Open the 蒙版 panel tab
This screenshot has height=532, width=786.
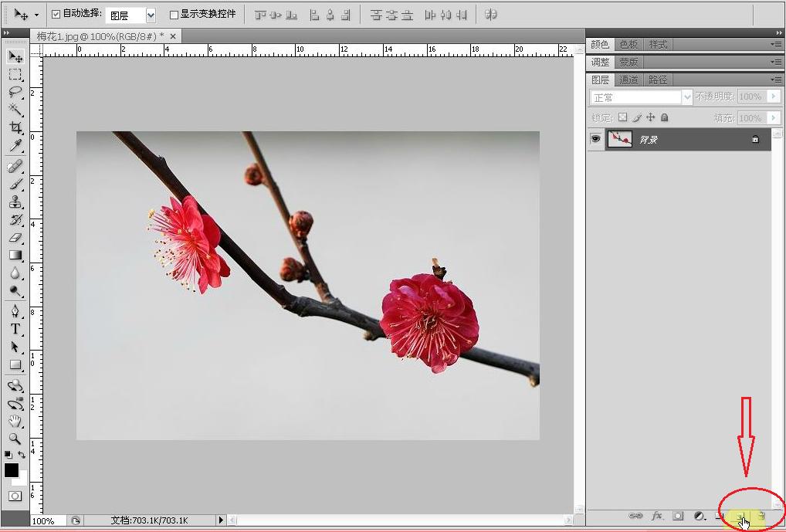pos(628,62)
